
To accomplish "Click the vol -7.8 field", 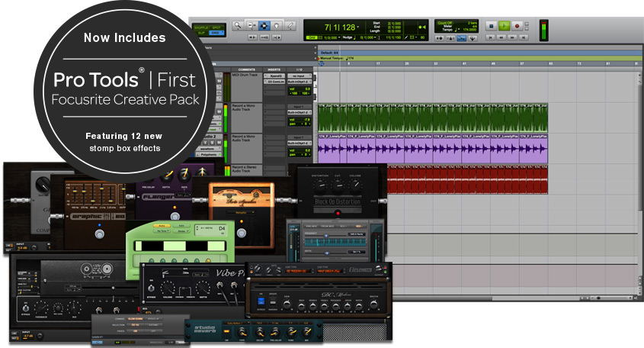I will tap(300, 120).
